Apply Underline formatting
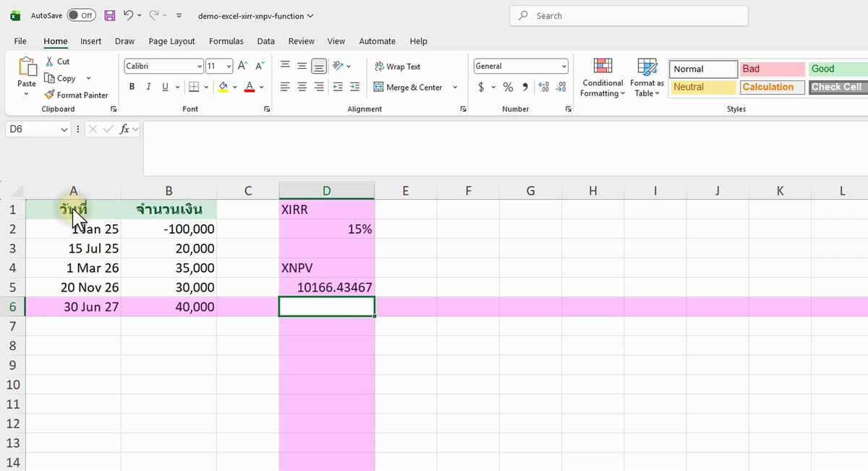The height and width of the screenshot is (471, 868). (165, 87)
